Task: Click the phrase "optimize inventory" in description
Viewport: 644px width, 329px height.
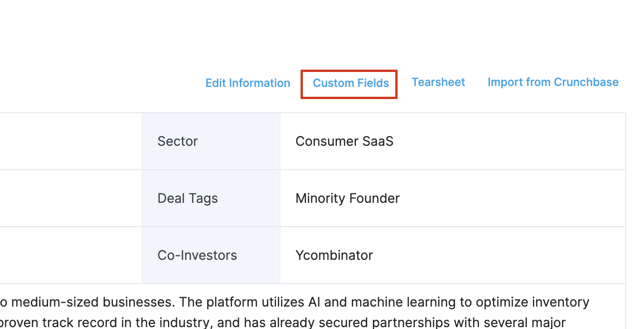Action: coord(537,302)
